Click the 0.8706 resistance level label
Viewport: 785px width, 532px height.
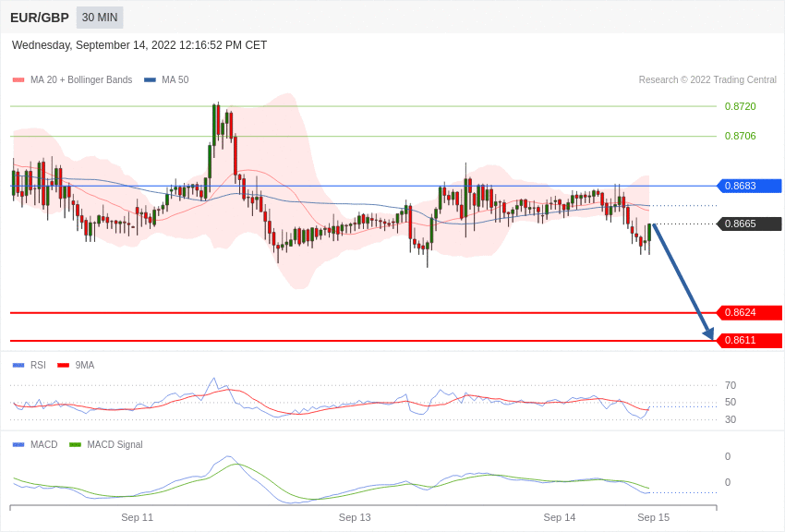(x=740, y=136)
